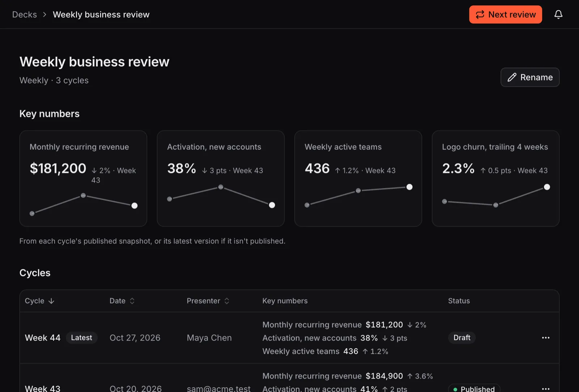Screen dimensions: 579x392
Task: Click the breadcrumb chevron separator
Action: point(45,14)
